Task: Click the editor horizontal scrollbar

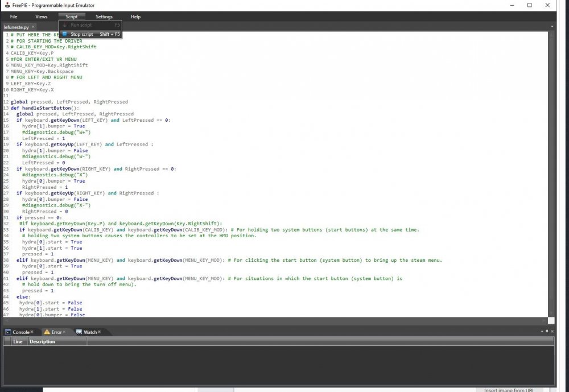Action: [276, 320]
